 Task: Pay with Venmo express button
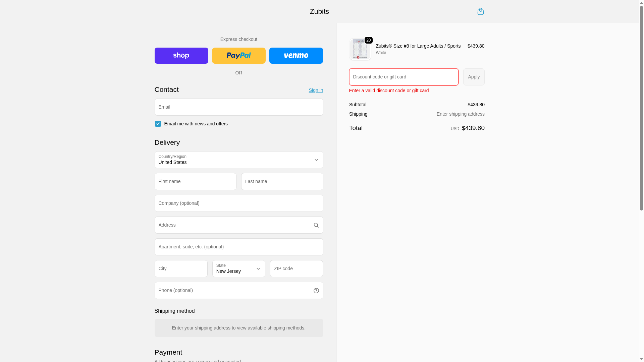pyautogui.click(x=296, y=56)
